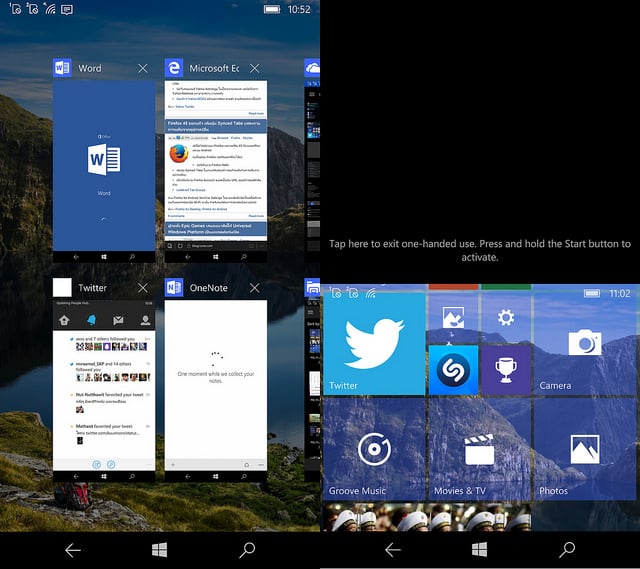Tap the 10:52 clock on left phone
The width and height of the screenshot is (640, 569).
coord(299,9)
